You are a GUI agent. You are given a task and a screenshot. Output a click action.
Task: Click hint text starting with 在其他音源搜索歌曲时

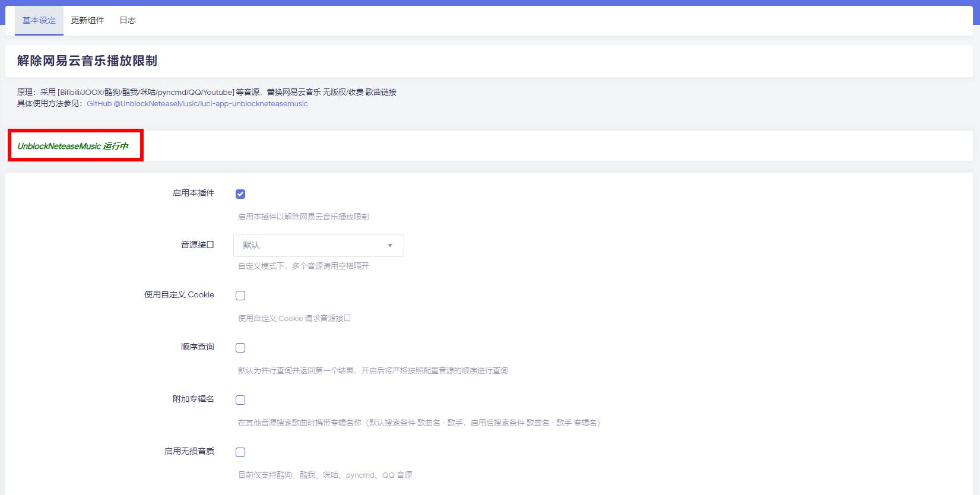pyautogui.click(x=420, y=423)
